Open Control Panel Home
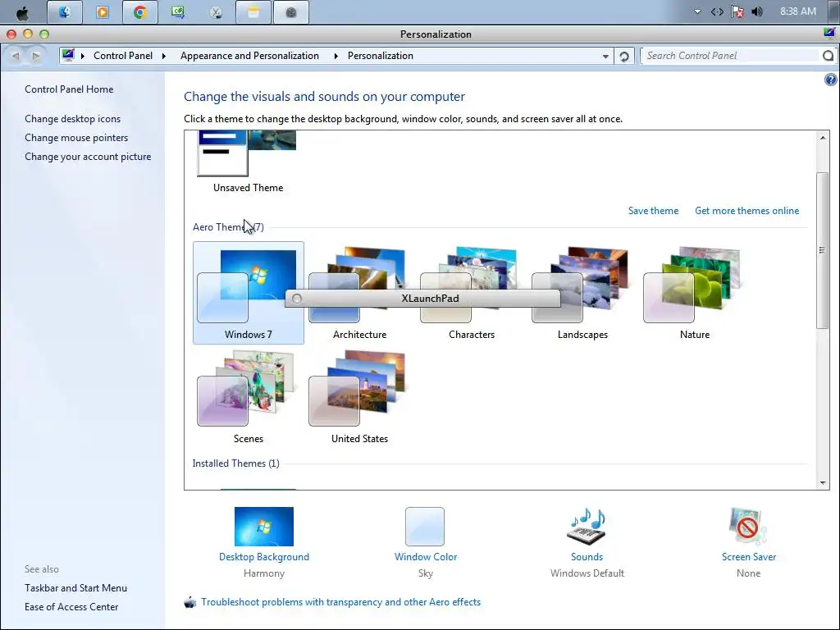This screenshot has height=630, width=840. pos(69,89)
